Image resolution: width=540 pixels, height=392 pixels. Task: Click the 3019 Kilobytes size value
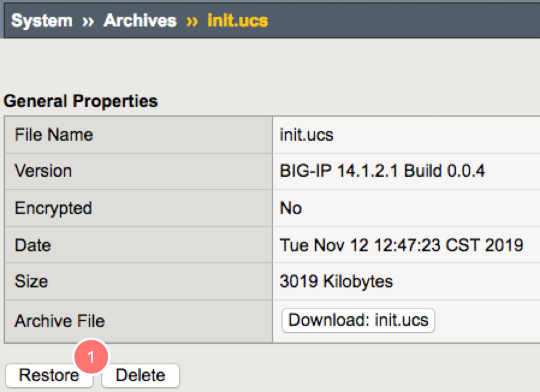pos(336,281)
